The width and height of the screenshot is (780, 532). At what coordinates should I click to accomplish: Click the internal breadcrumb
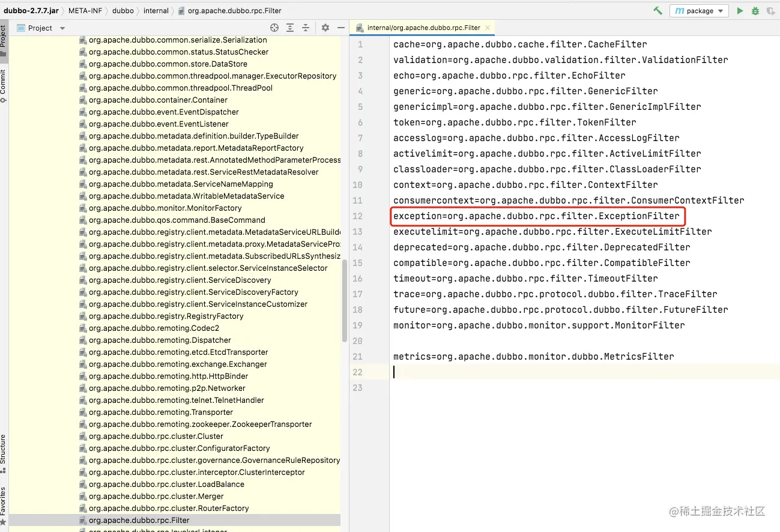pyautogui.click(x=156, y=11)
